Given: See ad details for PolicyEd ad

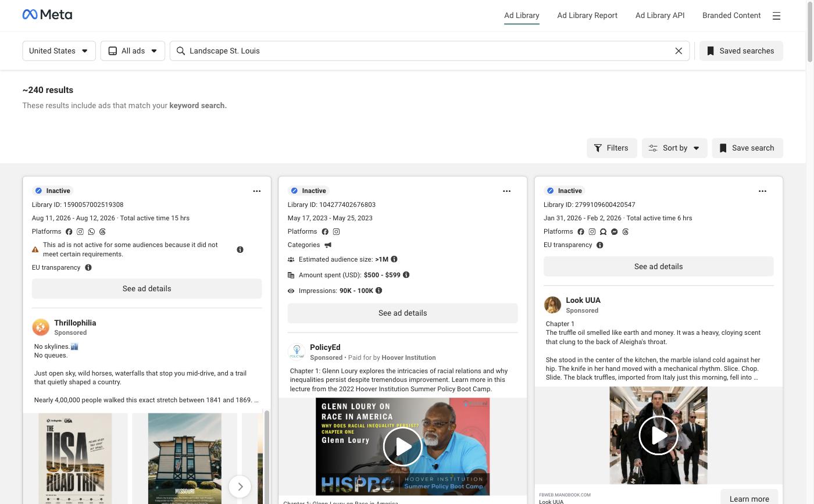Looking at the screenshot, I should click(x=402, y=313).
